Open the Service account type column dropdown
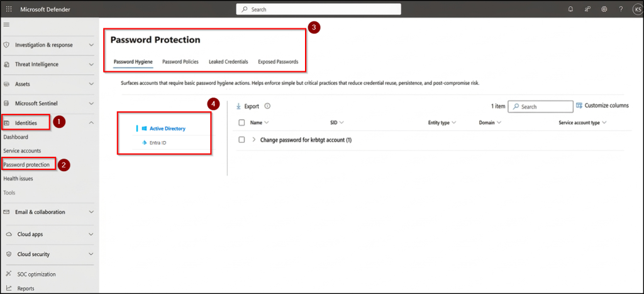The width and height of the screenshot is (644, 294). tap(604, 123)
